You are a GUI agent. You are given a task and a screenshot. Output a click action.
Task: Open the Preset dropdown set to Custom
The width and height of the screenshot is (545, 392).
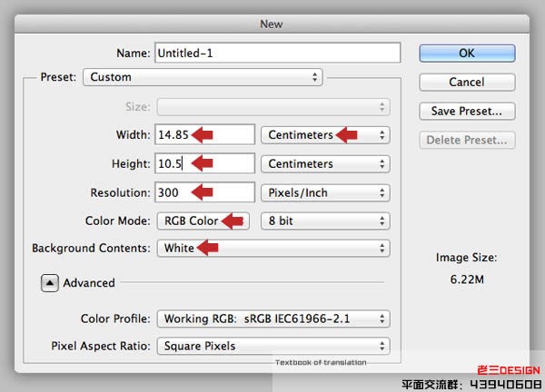[x=203, y=78]
